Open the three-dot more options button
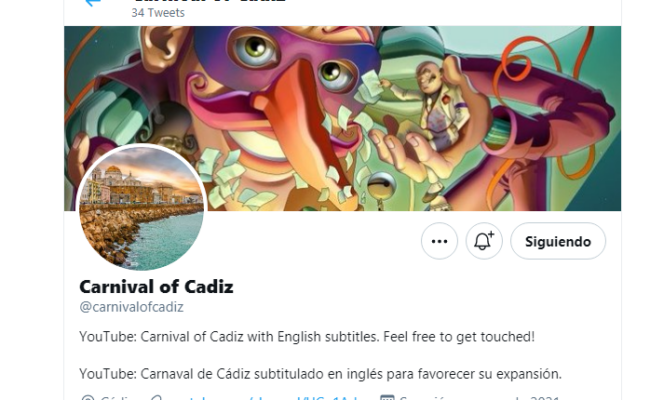This screenshot has height=400, width=650. click(x=439, y=241)
